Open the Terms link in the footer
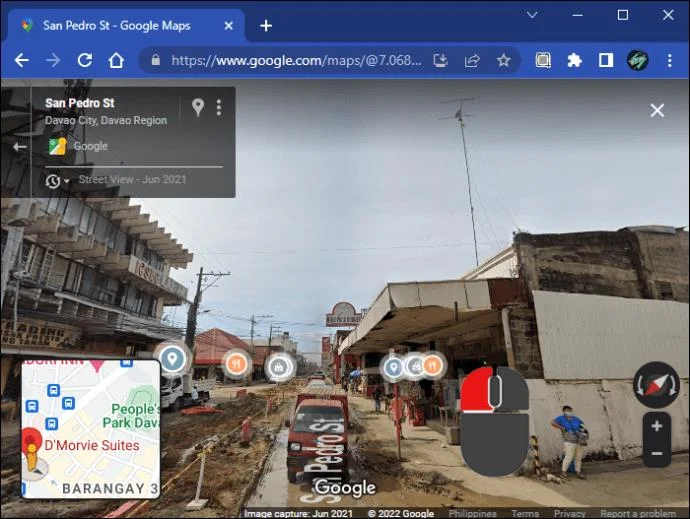Viewport: 690px width, 519px height. pos(525,513)
